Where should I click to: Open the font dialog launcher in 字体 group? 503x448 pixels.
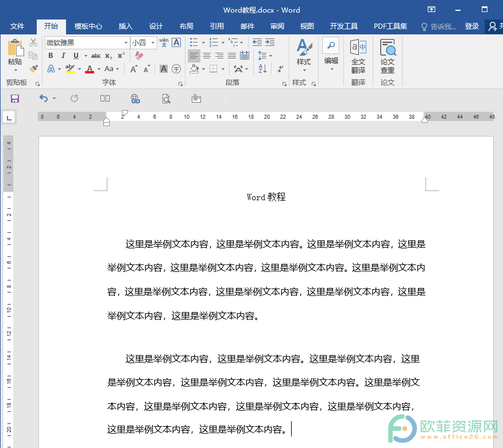pyautogui.click(x=181, y=84)
